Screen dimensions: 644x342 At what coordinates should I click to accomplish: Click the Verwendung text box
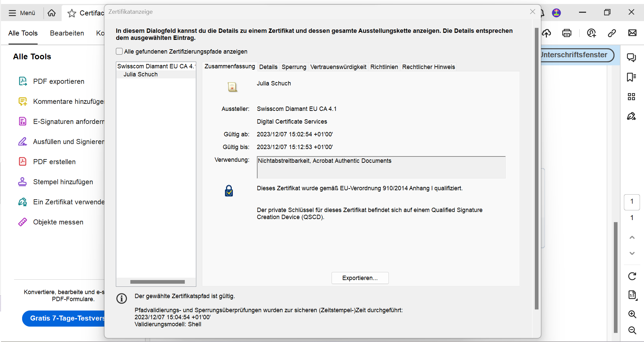381,167
